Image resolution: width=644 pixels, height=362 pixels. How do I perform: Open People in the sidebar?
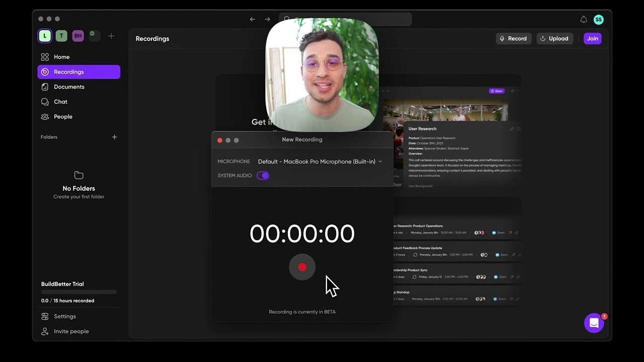(78, 117)
